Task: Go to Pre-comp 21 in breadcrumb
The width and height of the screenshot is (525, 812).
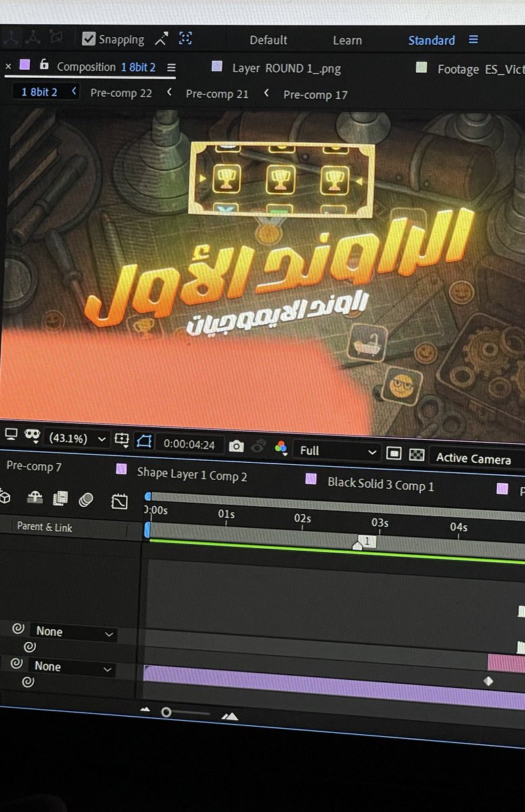Action: pos(217,94)
